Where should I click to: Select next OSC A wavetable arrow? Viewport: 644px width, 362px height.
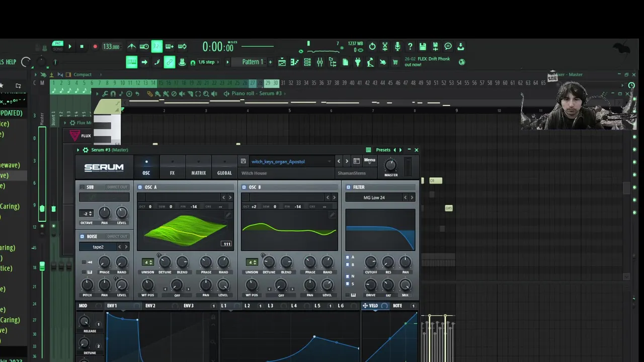tap(230, 198)
